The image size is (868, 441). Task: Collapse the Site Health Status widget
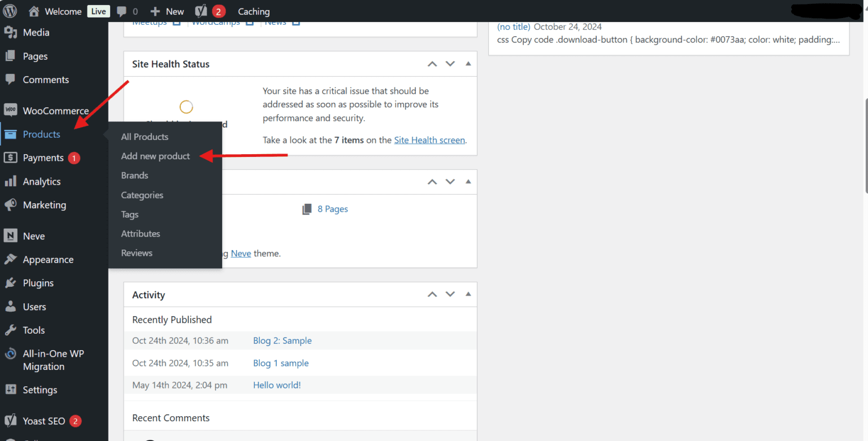468,64
